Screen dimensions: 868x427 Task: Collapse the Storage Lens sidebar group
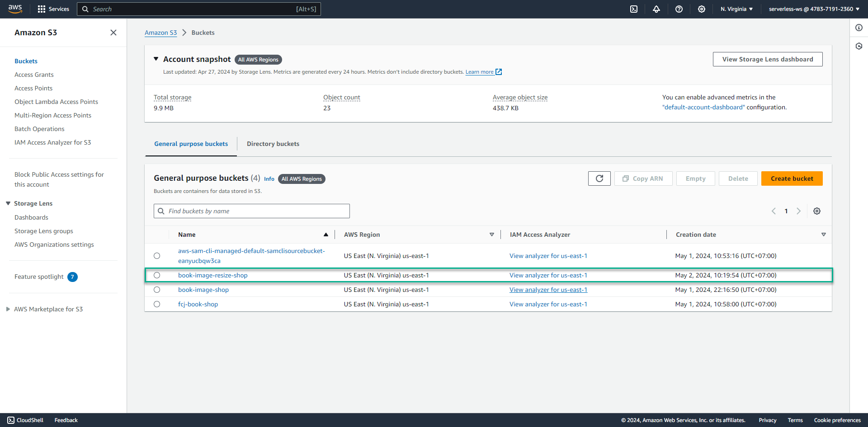(8, 203)
